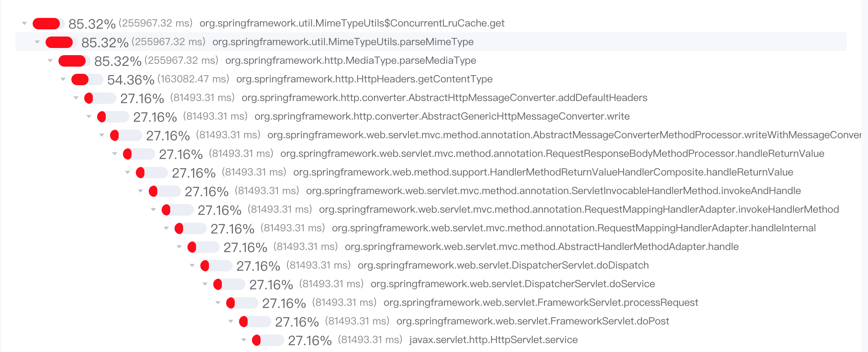Select FrameworkServlet.processRequest method name
The image size is (868, 352).
[540, 303]
